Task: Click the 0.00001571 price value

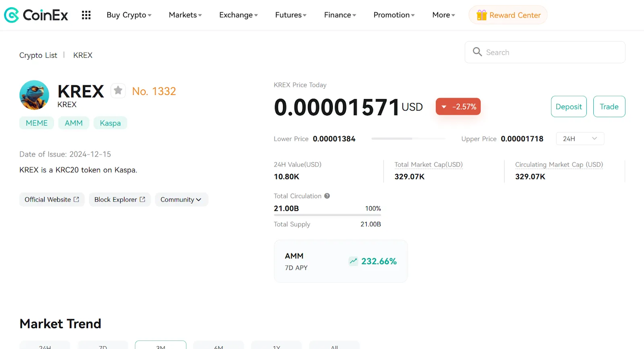Action: pos(337,107)
